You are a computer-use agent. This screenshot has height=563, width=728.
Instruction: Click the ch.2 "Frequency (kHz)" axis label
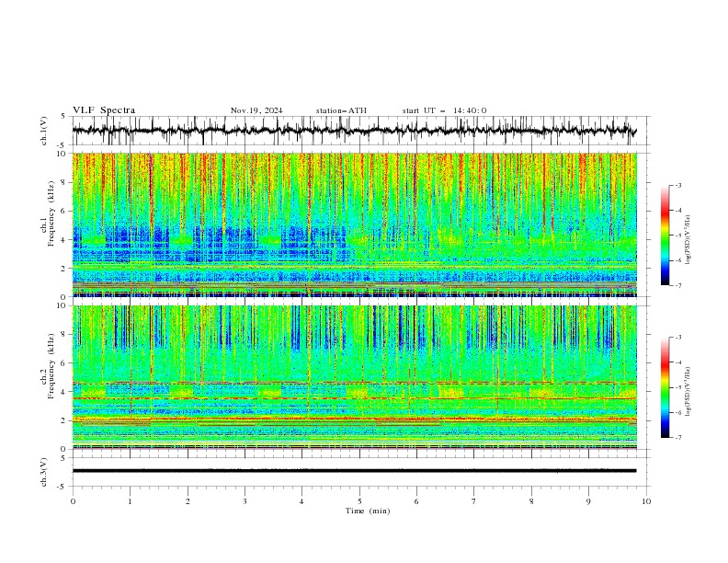point(51,366)
